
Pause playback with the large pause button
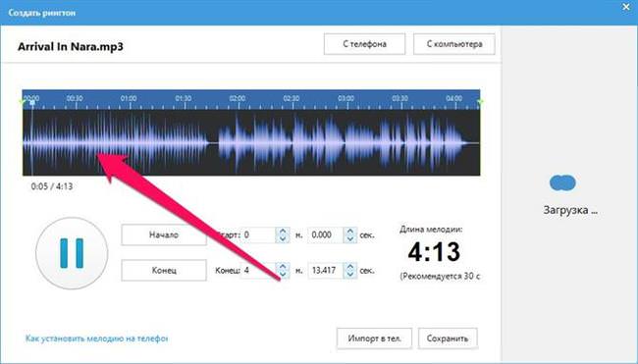coord(72,253)
